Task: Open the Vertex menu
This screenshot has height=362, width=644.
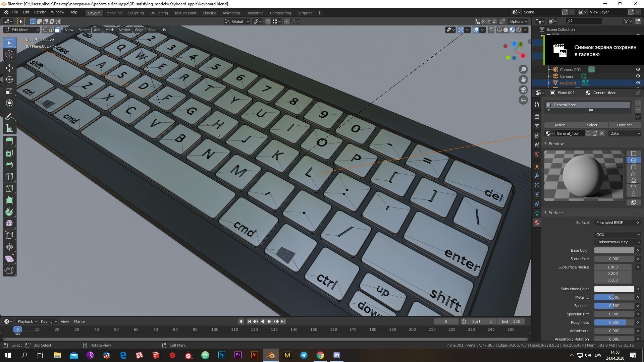Action: (x=124, y=30)
